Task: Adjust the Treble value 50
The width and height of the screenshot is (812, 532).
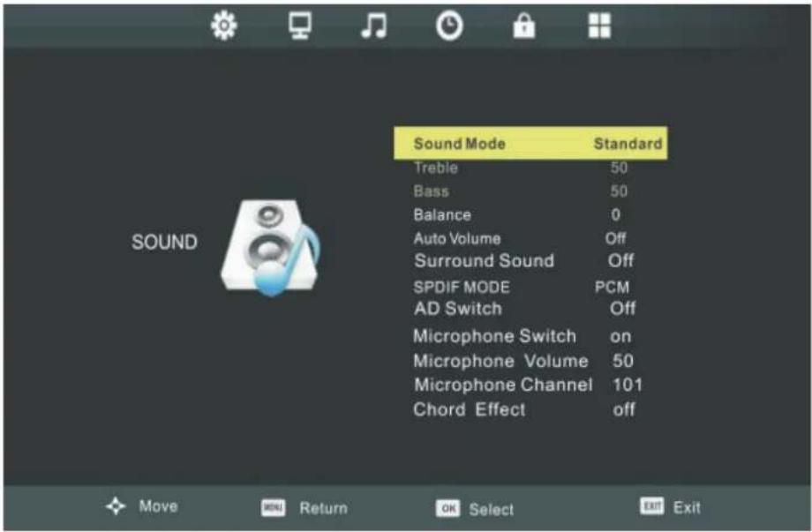Action: pos(620,168)
